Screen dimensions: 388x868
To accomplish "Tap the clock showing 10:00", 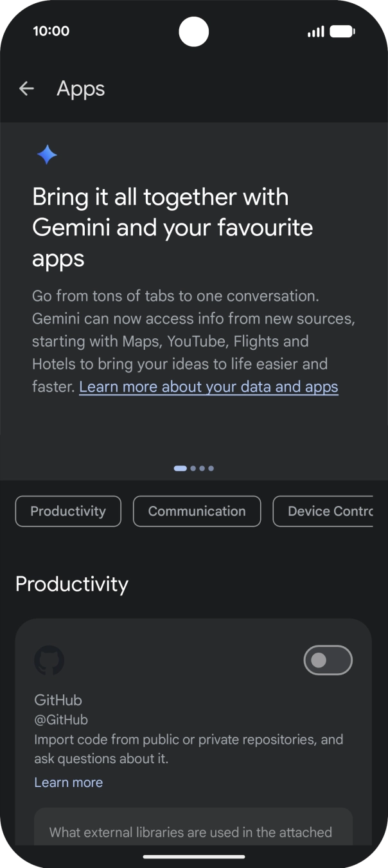I will tap(51, 31).
